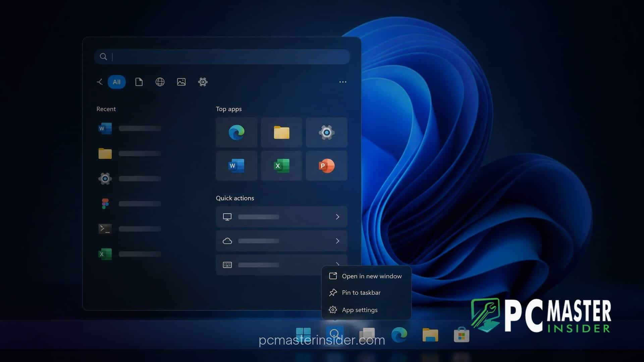
Task: Open the recent Terminal item
Action: click(129, 229)
